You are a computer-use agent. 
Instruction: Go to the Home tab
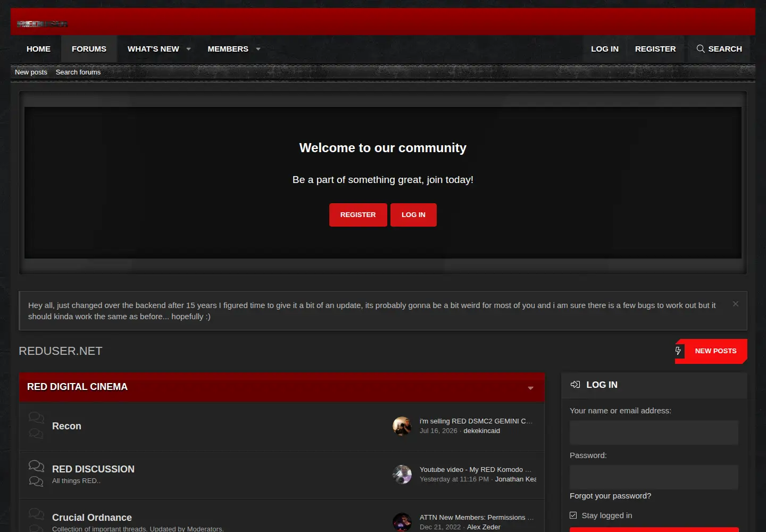tap(39, 49)
